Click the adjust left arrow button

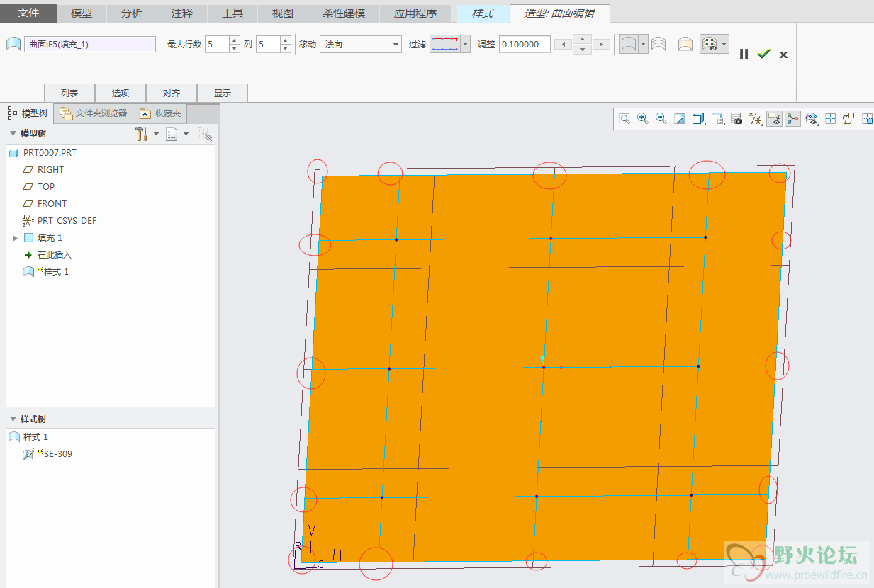click(563, 44)
